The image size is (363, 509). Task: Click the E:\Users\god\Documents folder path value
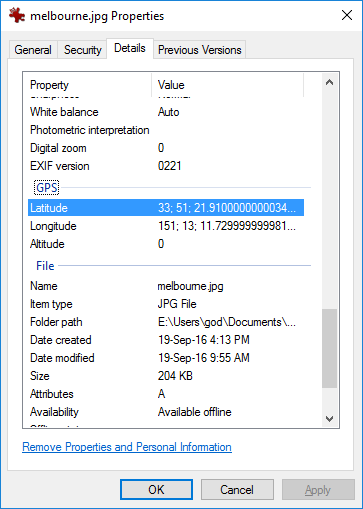(227, 322)
